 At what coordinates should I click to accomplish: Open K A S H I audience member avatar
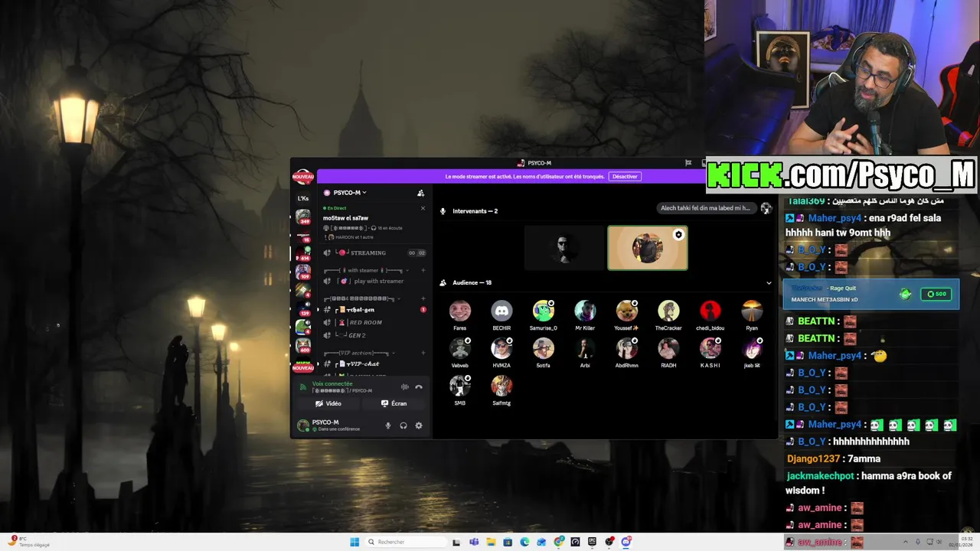tap(710, 348)
